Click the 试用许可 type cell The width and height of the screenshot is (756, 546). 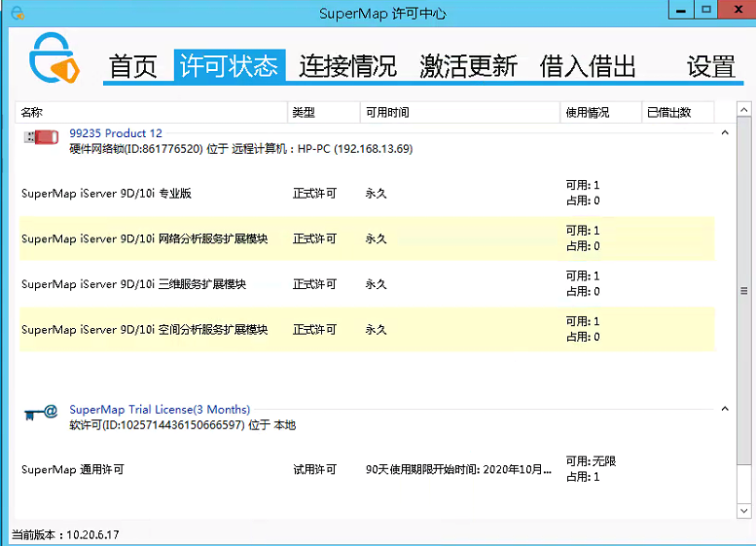pyautogui.click(x=315, y=469)
